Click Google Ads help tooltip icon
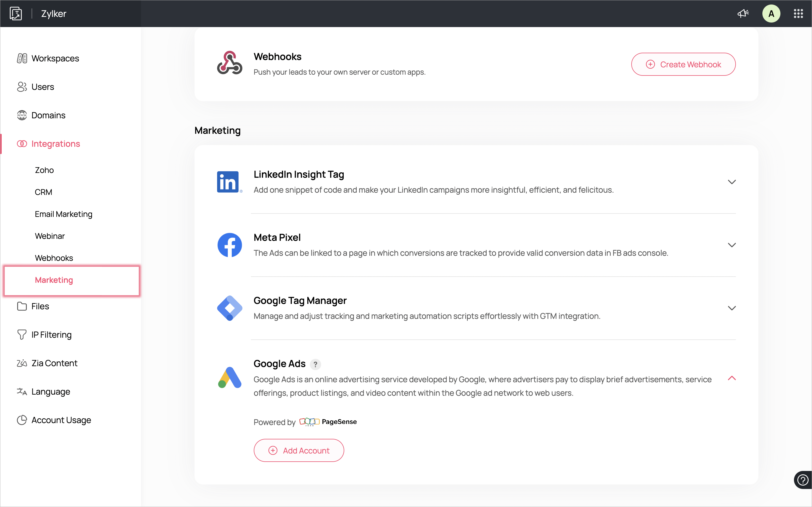Image resolution: width=812 pixels, height=507 pixels. (x=315, y=364)
